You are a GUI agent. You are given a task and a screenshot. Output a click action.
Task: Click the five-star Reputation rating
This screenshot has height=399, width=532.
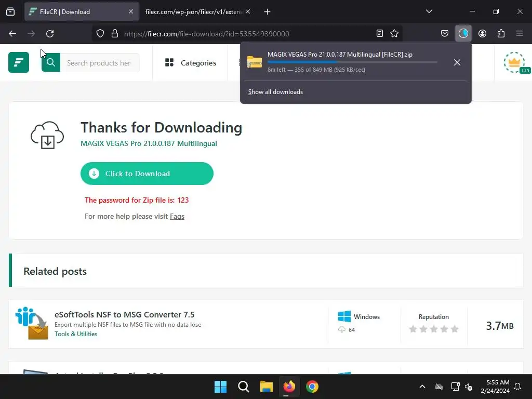click(434, 329)
